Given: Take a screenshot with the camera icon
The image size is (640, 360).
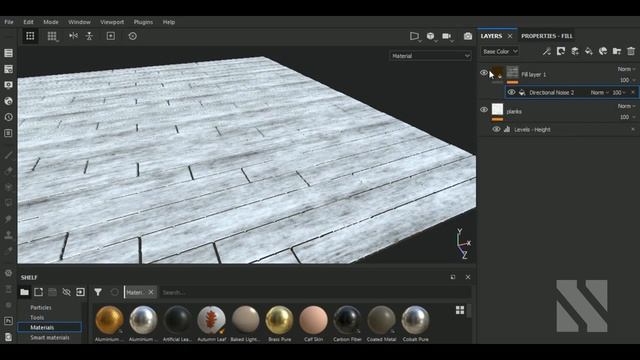Looking at the screenshot, I should tap(468, 36).
